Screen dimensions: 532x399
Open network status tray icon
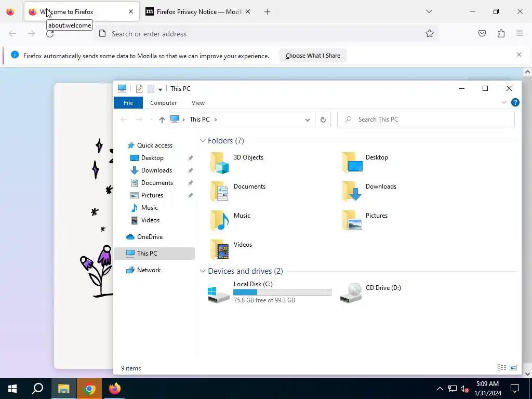[x=453, y=389]
